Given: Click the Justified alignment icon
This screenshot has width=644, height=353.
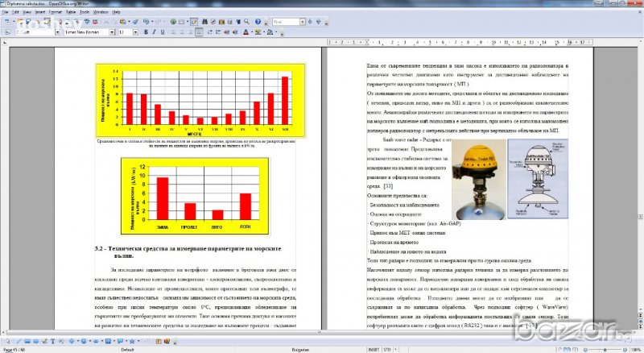Looking at the screenshot, I should [199, 32].
